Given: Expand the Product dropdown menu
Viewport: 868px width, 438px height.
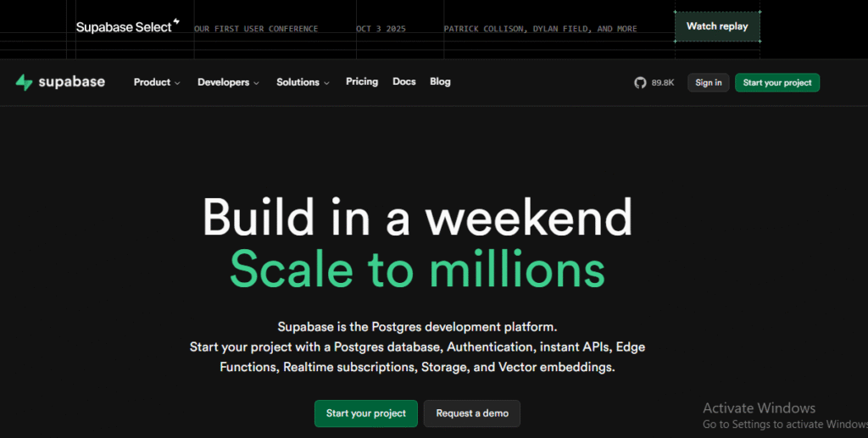Looking at the screenshot, I should (157, 82).
